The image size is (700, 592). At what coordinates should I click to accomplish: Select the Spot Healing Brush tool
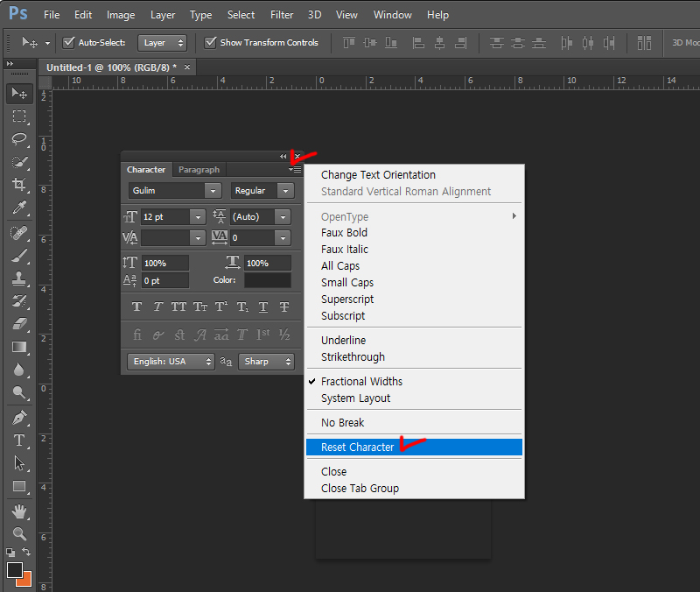[19, 233]
